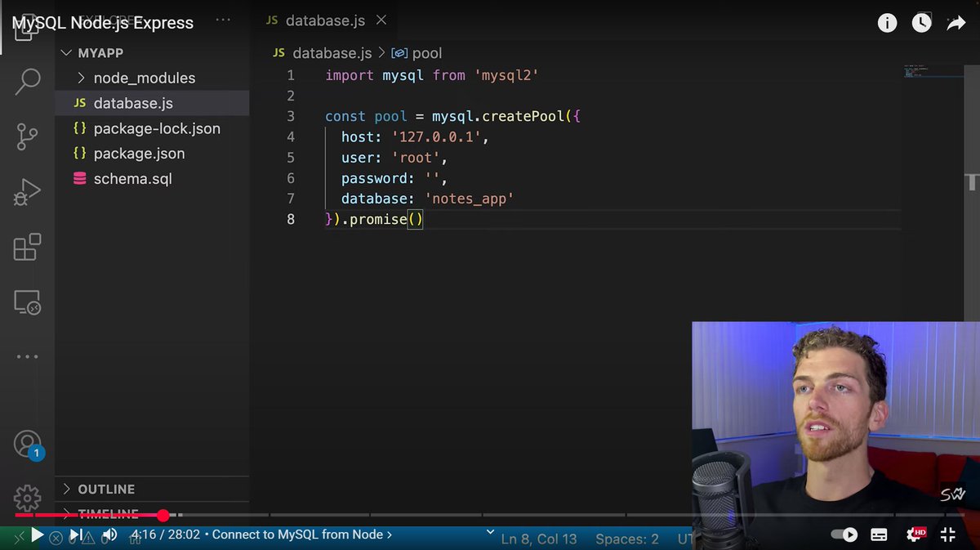Image resolution: width=980 pixels, height=550 pixels.
Task: Click database.js in the breadcrumb
Action: (332, 53)
